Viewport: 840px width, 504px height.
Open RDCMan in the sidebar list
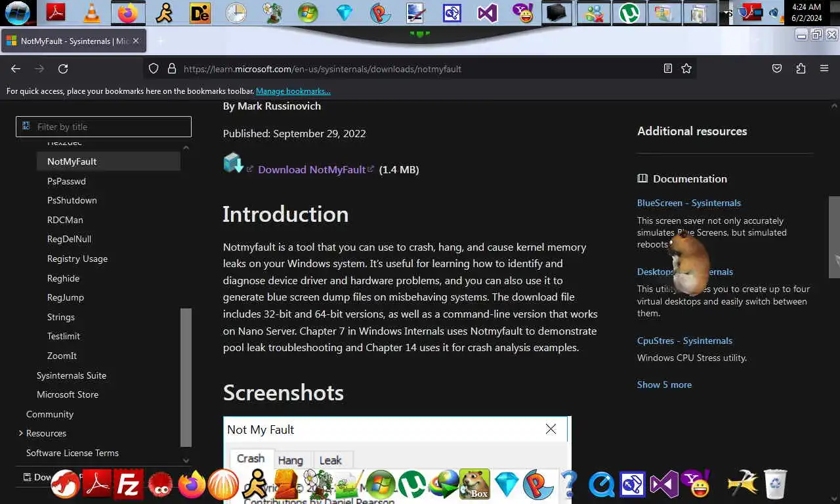coord(65,220)
